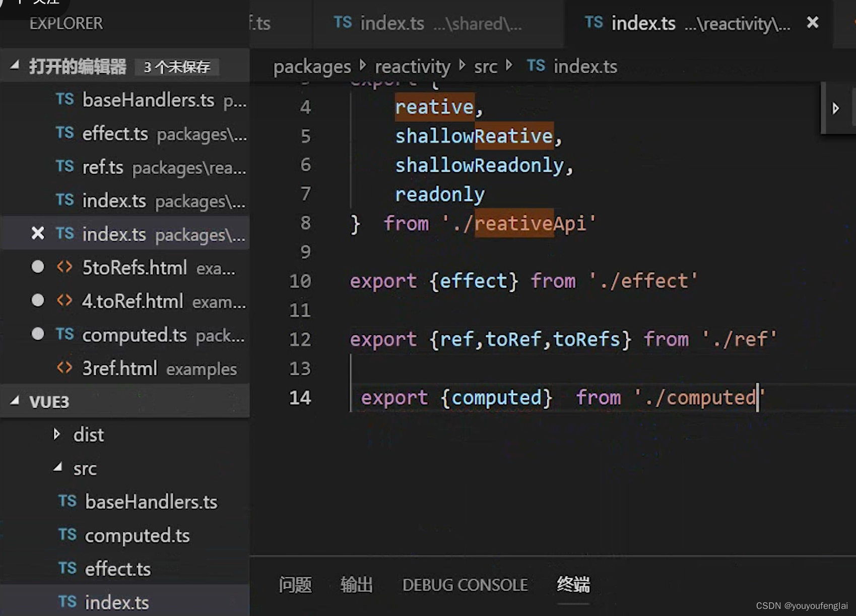Click index.ts in the breadcrumb
The width and height of the screenshot is (856, 616).
pyautogui.click(x=585, y=66)
